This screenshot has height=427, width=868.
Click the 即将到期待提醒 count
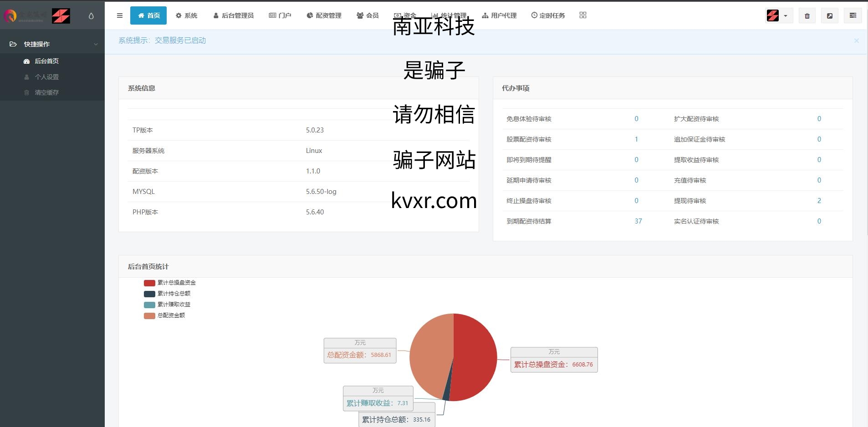(x=636, y=160)
